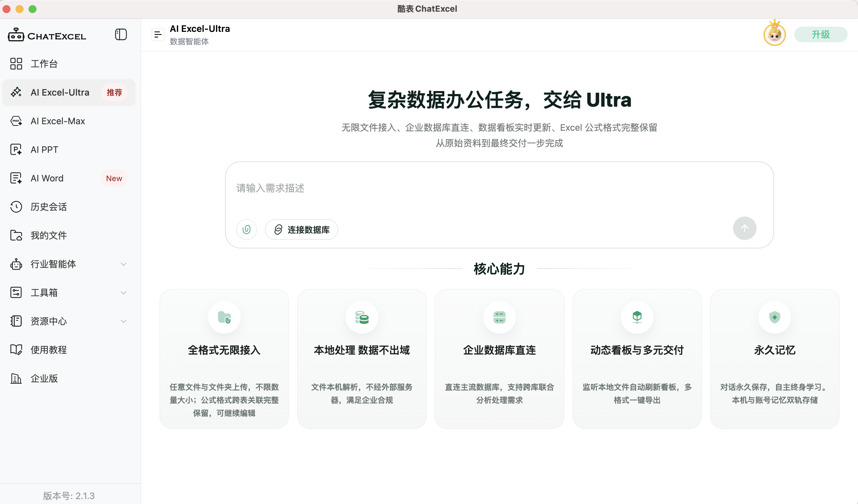The width and height of the screenshot is (858, 504).
Task: Click the ChatExcel robot logo
Action: (16, 35)
